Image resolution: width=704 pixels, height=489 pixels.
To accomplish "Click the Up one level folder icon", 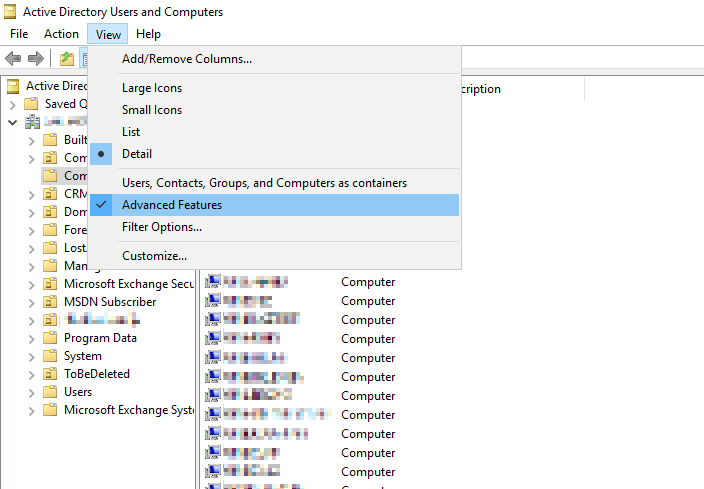I will point(66,58).
